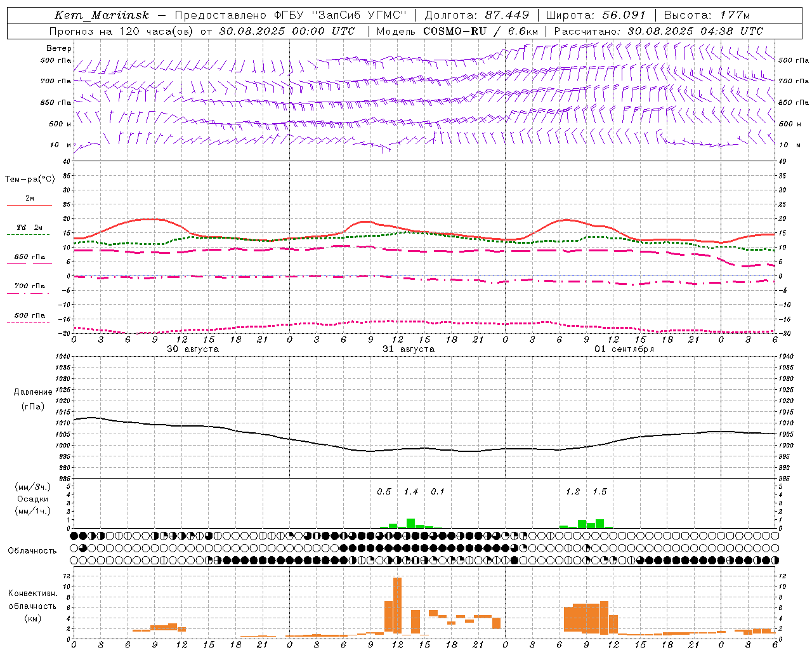This screenshot has height=650, width=812.
Task: Click the tallest green precipitation bar
Action: pos(411,524)
